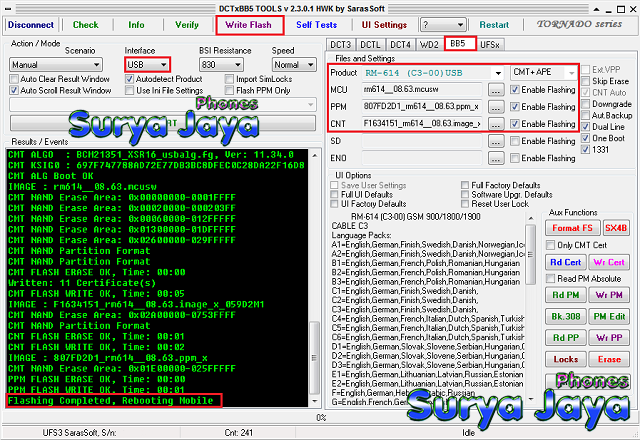Browse for SD file
Viewport: 640px width, 440px height.
click(496, 141)
